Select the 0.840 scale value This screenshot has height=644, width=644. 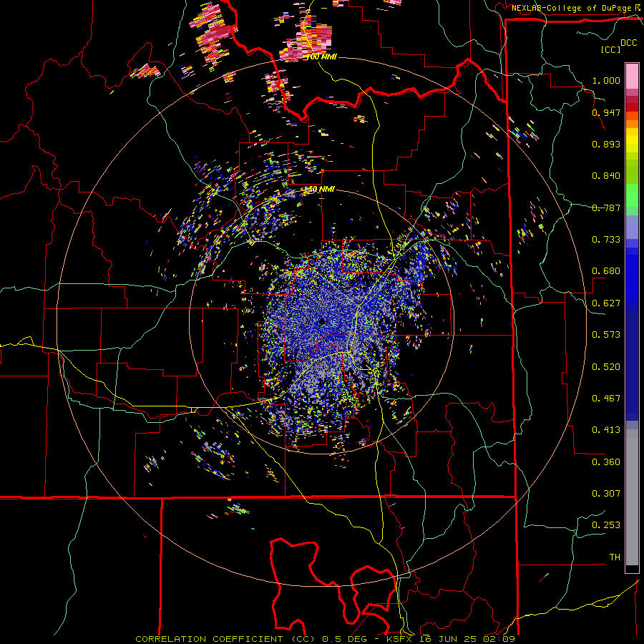(x=606, y=176)
